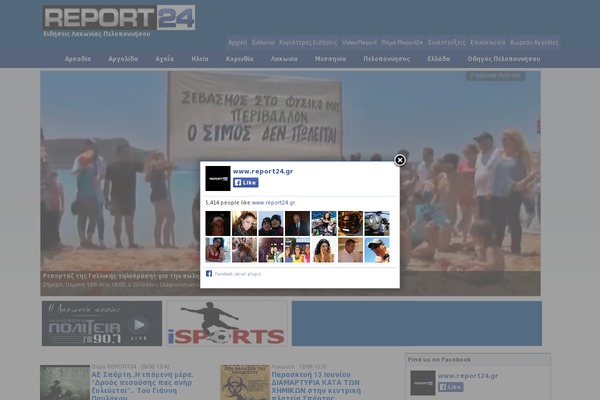Click the report24 page logo thumbnail in popup

[x=218, y=178]
